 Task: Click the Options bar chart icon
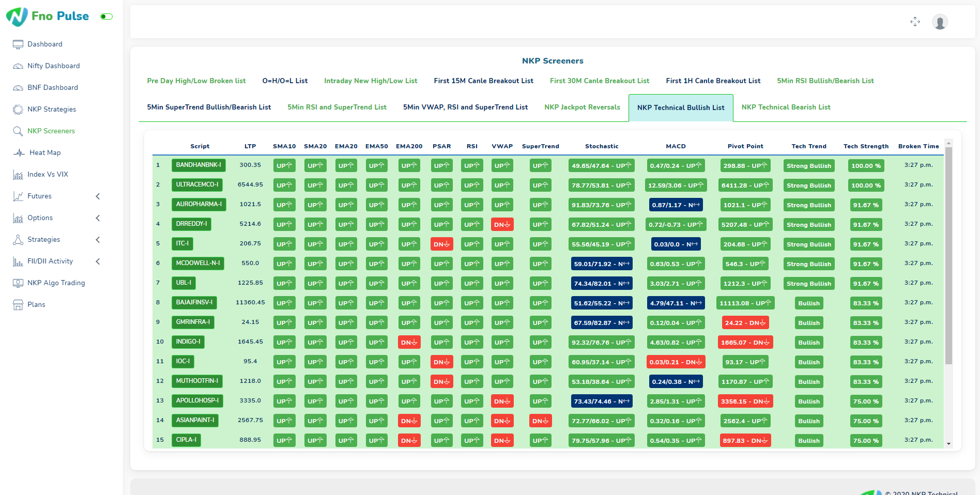[x=18, y=218]
